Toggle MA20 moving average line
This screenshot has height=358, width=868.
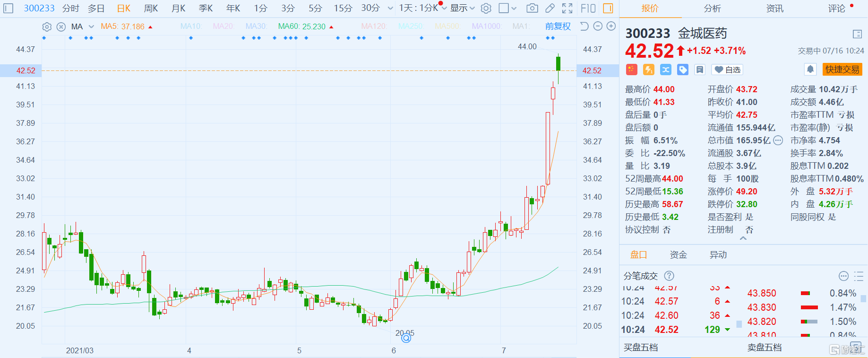click(x=223, y=26)
